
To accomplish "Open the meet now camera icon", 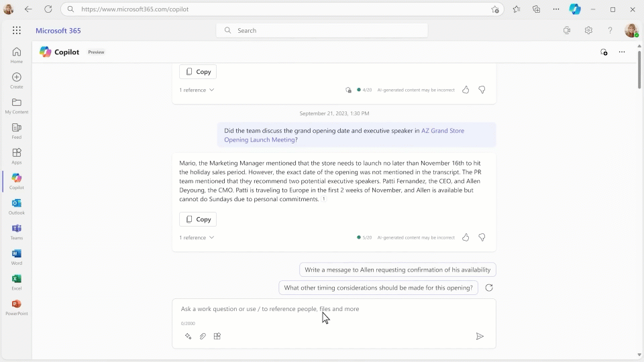I will click(567, 30).
